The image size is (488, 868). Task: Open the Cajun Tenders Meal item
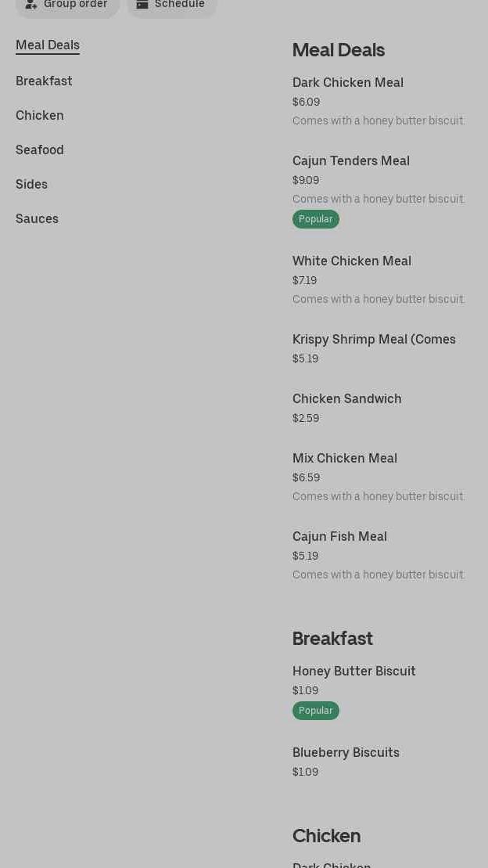tap(351, 161)
